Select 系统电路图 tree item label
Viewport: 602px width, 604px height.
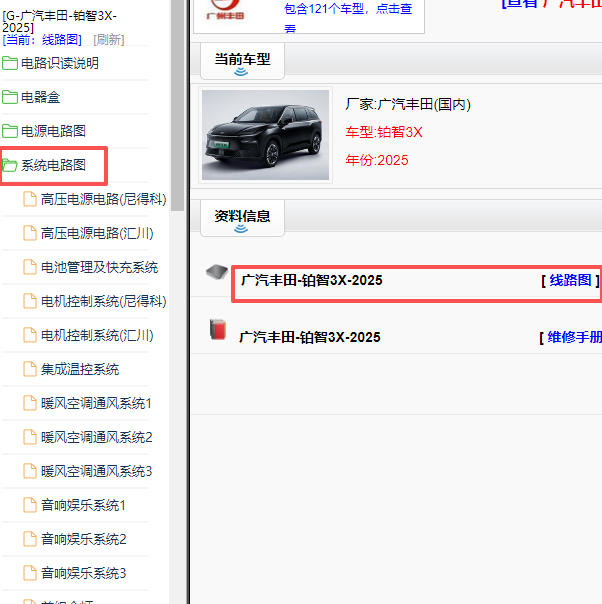pyautogui.click(x=53, y=165)
